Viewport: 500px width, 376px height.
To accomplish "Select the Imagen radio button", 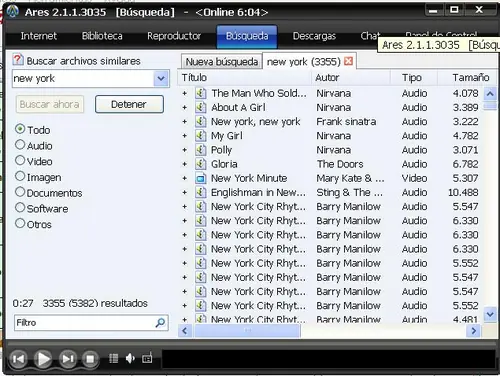I will [20, 176].
